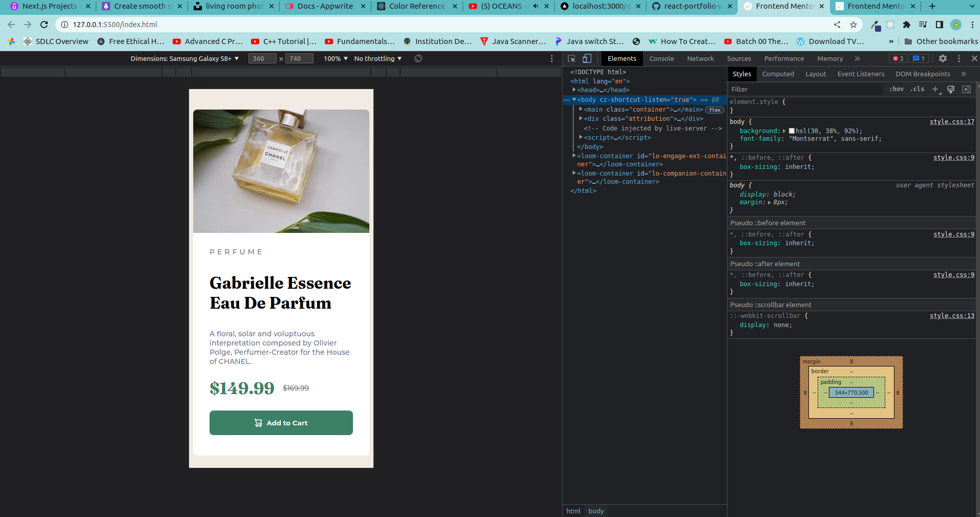Toggle the .cls class editor
This screenshot has height=517, width=980.
pos(917,89)
